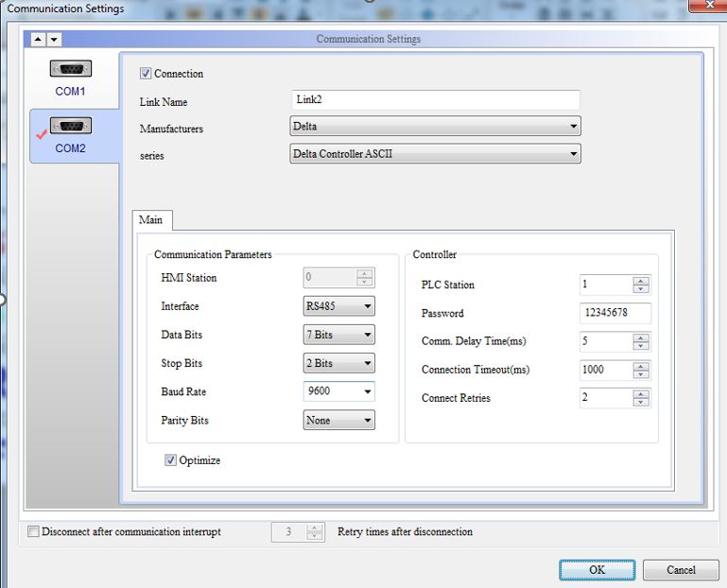This screenshot has height=588, width=727.
Task: Enable Disconnect after communication interrupt
Action: tap(35, 532)
